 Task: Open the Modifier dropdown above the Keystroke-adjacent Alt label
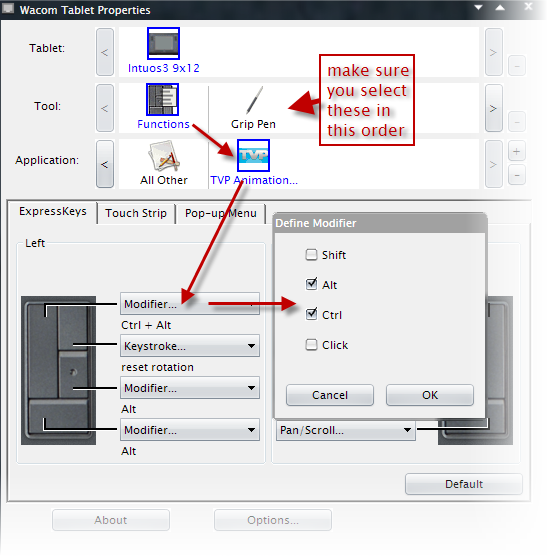(x=190, y=388)
